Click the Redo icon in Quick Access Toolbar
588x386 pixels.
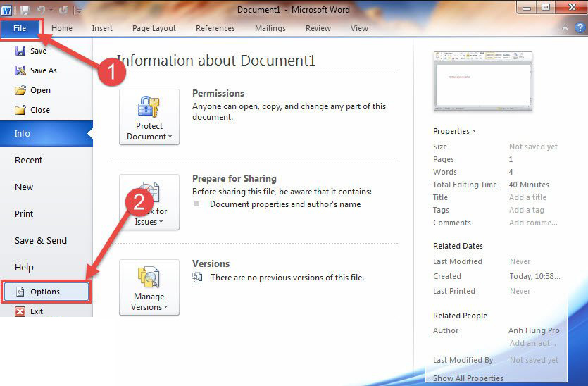pos(63,10)
